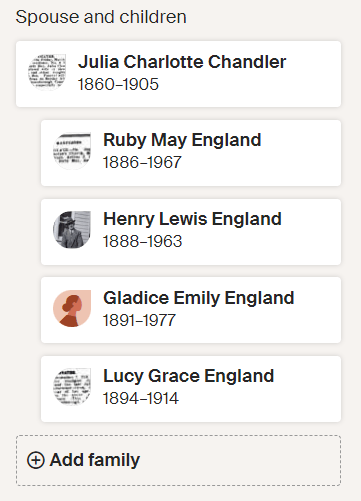Click the 1891–1977 dates on Gladice's card
Image resolution: width=361 pixels, height=501 pixels.
(x=139, y=320)
